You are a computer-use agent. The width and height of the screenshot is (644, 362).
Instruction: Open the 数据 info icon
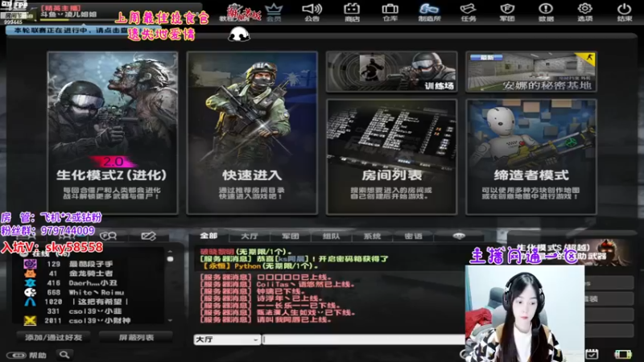[x=546, y=12]
